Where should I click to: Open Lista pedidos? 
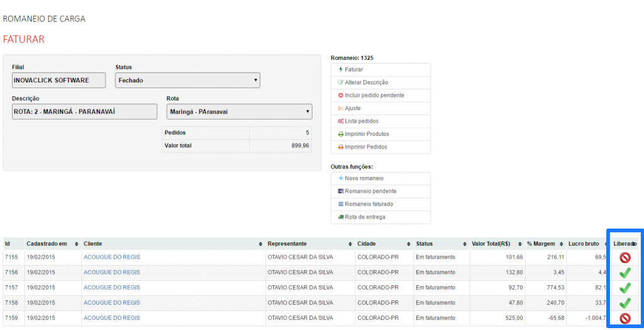361,121
